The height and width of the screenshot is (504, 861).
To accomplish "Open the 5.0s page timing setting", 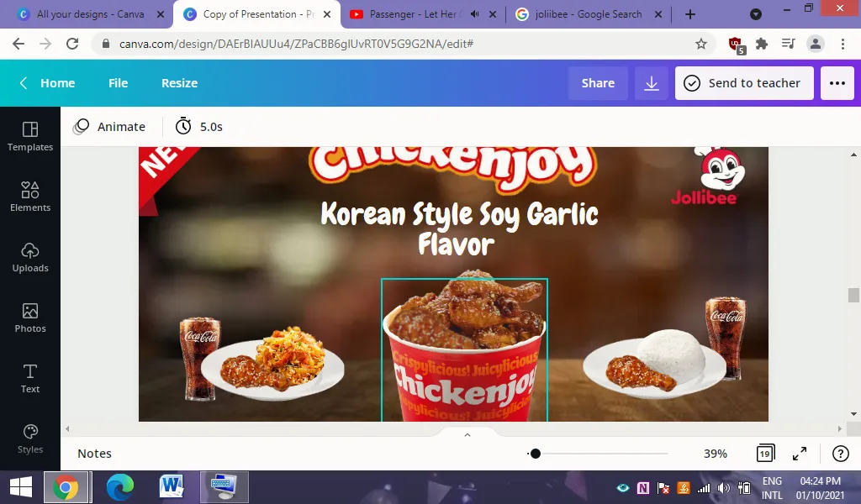I will (x=198, y=127).
